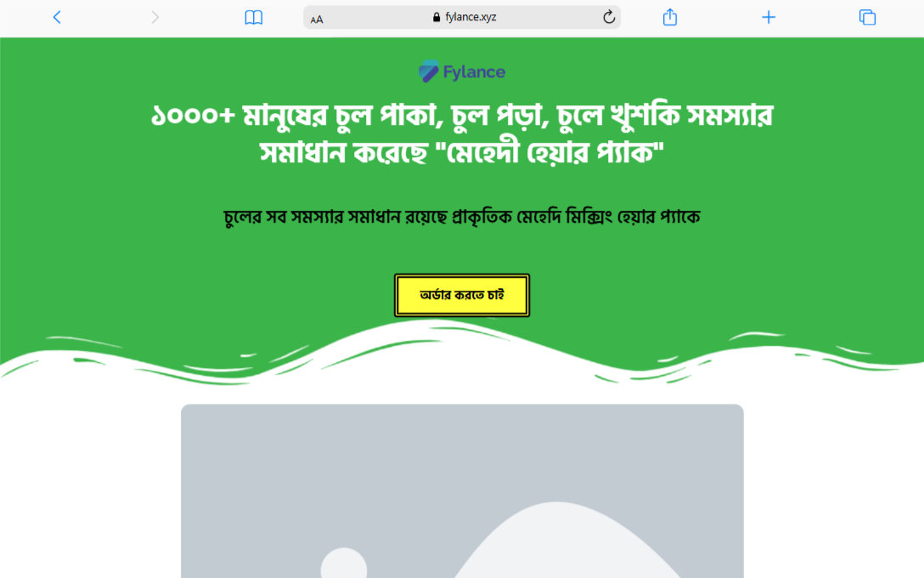Click the yellow অর্ডার করতে চাই button

[x=462, y=295]
